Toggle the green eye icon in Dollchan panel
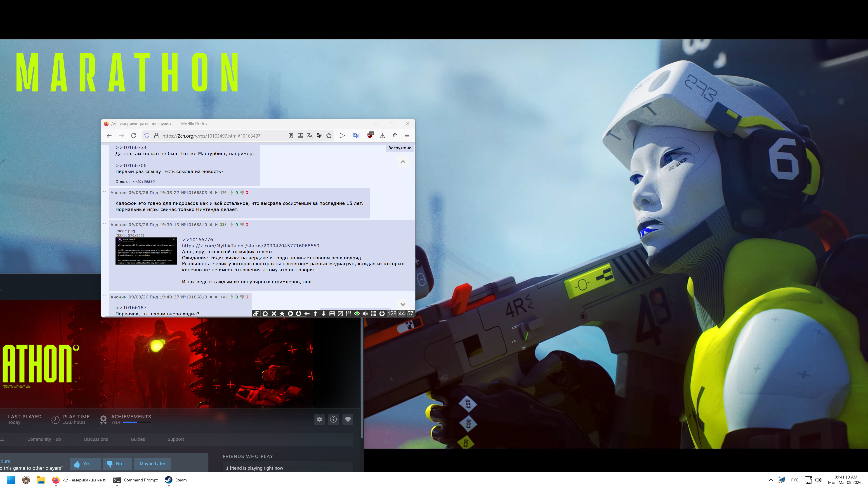 (x=357, y=314)
